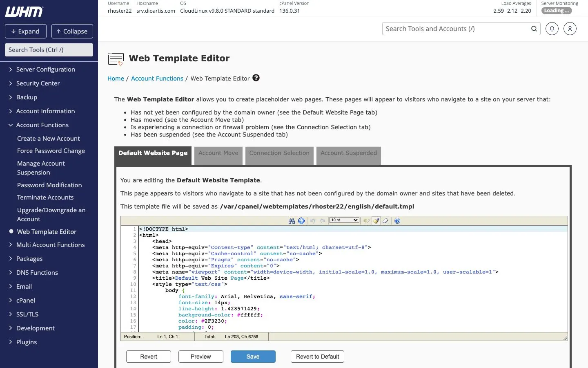Click hostname srv.dioartis.com
The height and width of the screenshot is (368, 588).
pos(156,11)
